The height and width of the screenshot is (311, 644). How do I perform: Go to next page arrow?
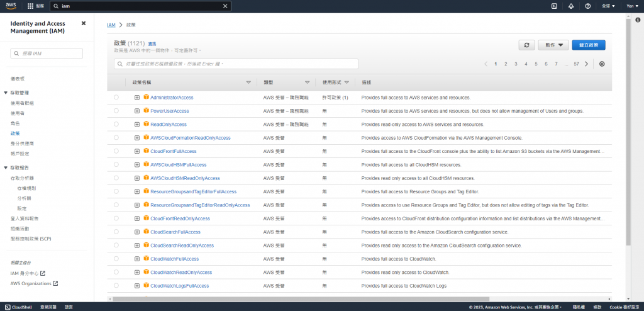tap(587, 64)
